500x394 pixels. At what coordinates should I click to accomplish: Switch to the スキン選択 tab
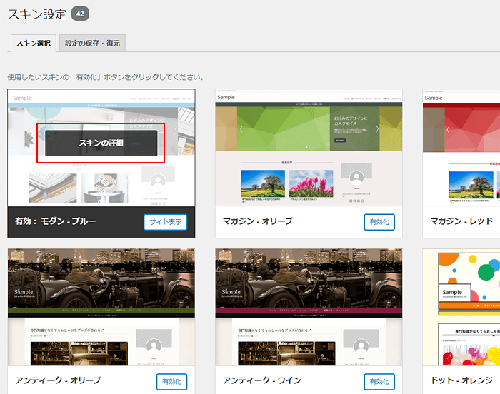tap(33, 43)
